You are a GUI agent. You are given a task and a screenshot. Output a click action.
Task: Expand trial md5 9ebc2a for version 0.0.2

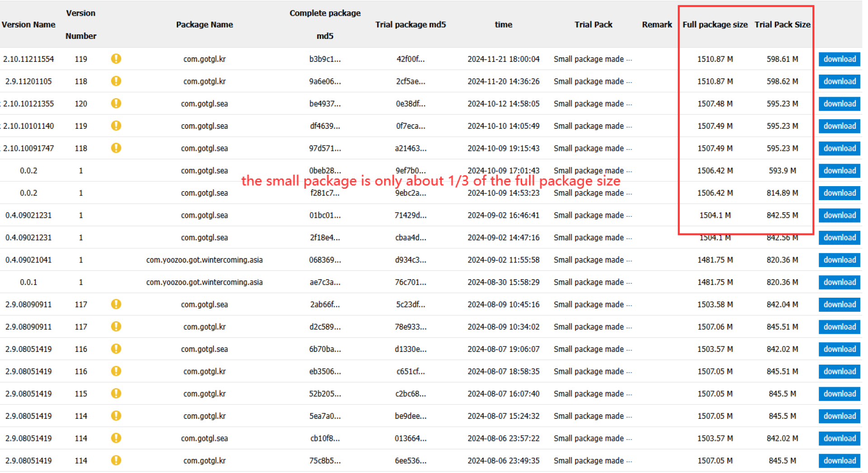[x=410, y=193]
